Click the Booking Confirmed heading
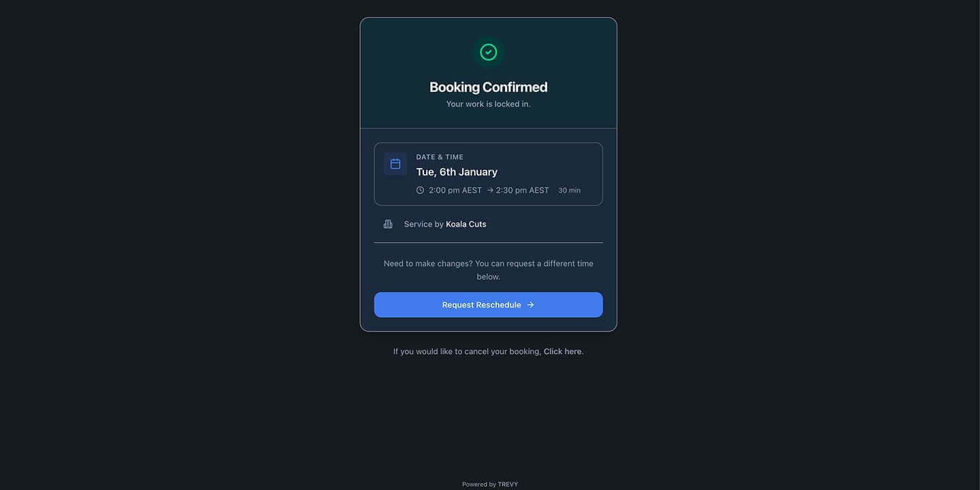The height and width of the screenshot is (490, 980). point(488,86)
